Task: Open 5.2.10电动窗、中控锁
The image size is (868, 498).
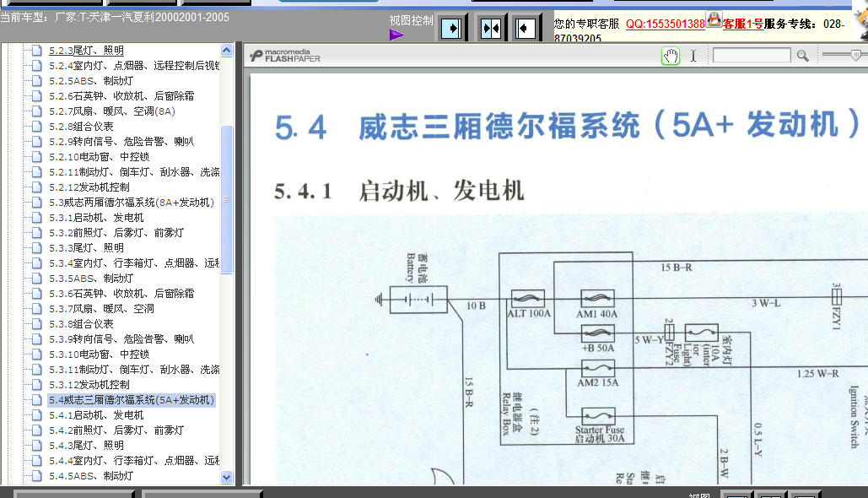Action: pyautogui.click(x=99, y=157)
